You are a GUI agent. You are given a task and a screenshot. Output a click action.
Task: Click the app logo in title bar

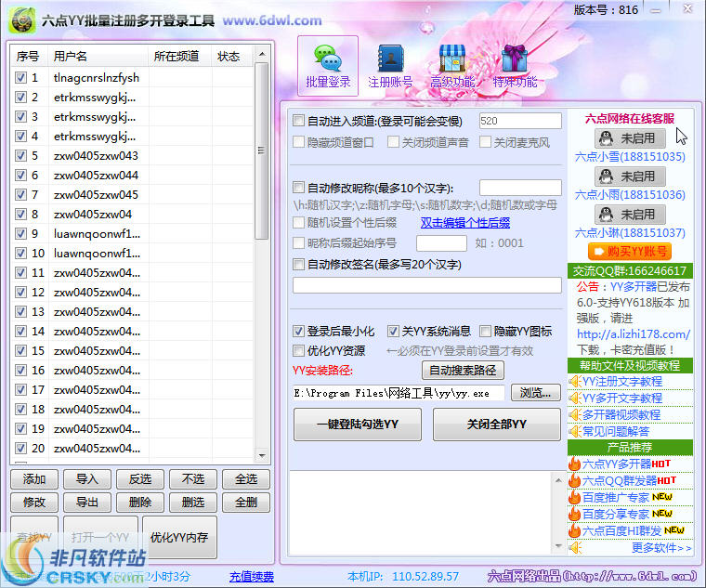pos(23,20)
